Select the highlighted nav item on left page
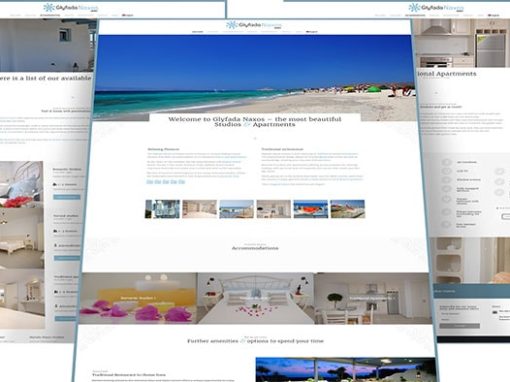510x382 pixels. point(50,15)
